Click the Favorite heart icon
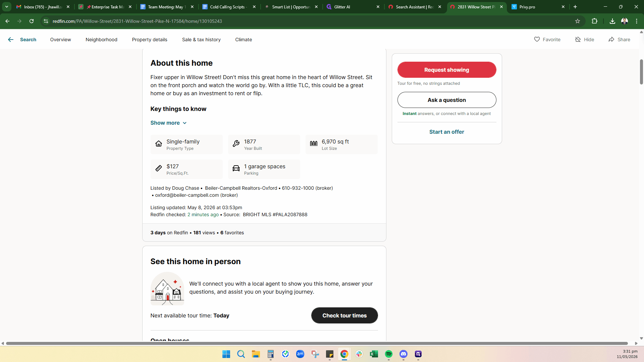The image size is (644, 362). click(537, 39)
